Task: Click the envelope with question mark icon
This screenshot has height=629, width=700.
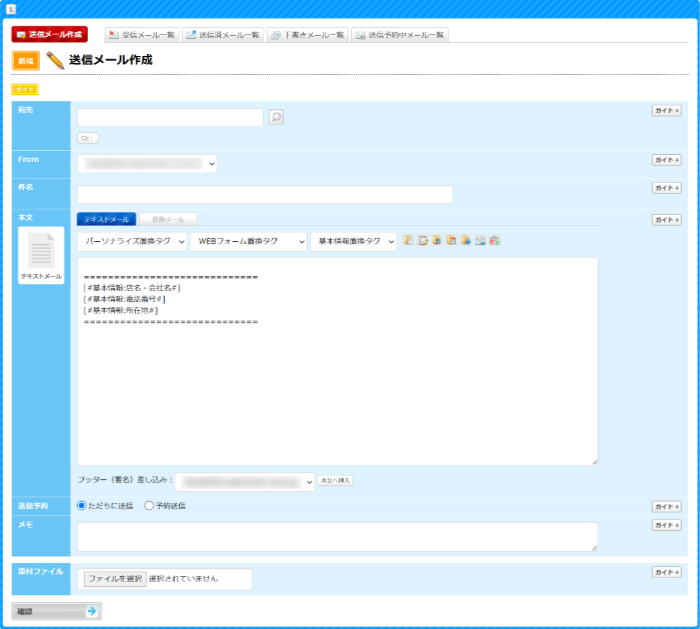Action: pyautogui.click(x=495, y=240)
